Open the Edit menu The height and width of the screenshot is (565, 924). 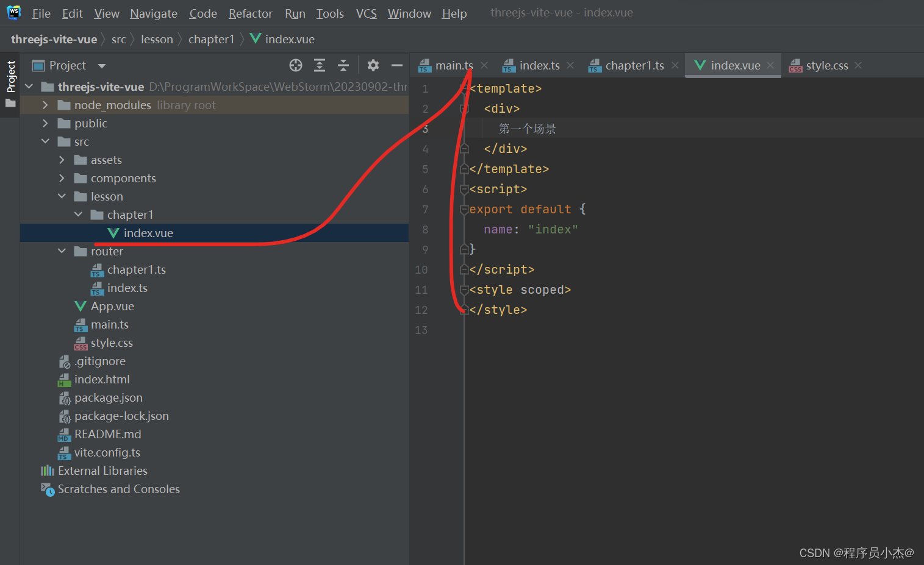72,13
